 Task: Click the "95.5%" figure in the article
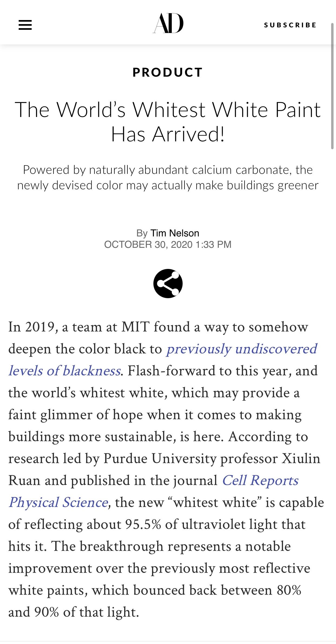(143, 524)
